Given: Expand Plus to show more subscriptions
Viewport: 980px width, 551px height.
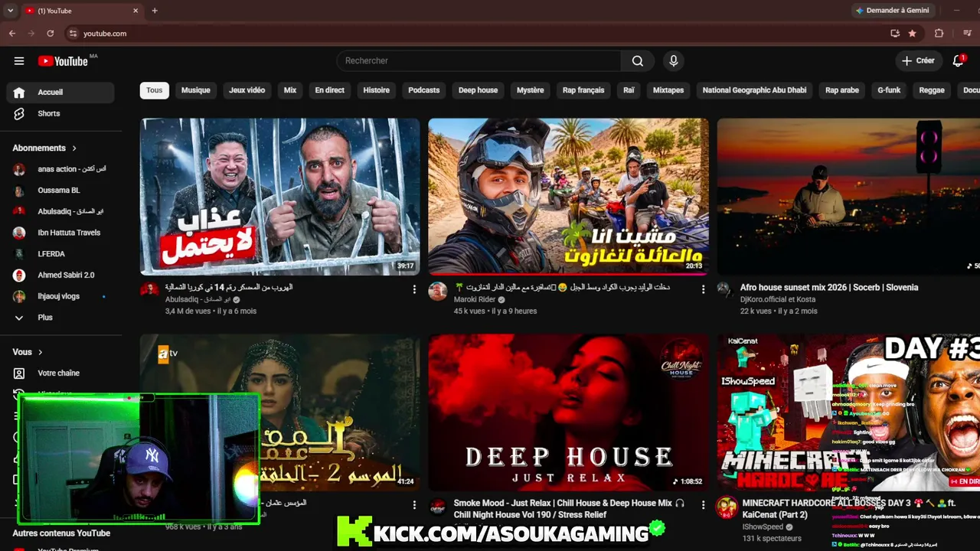Looking at the screenshot, I should click(x=60, y=318).
